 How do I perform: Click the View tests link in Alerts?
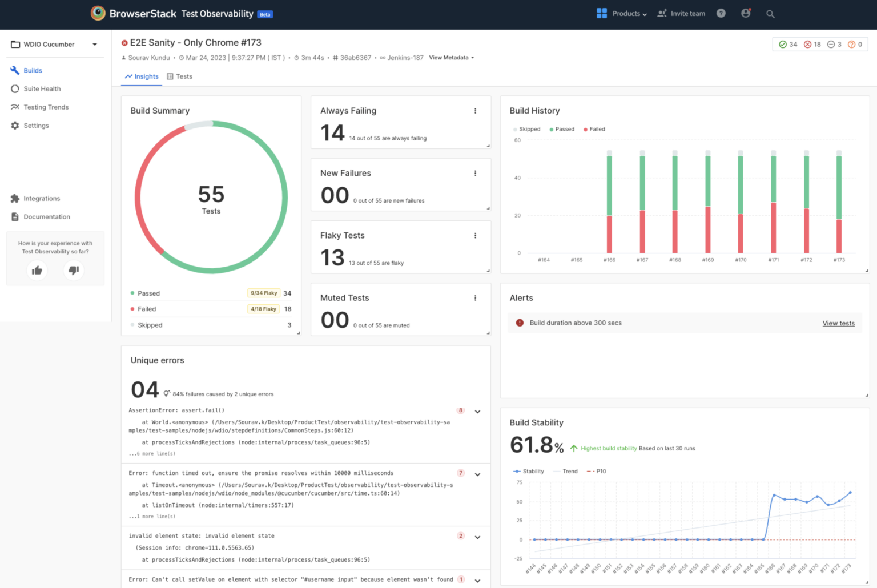pos(838,323)
